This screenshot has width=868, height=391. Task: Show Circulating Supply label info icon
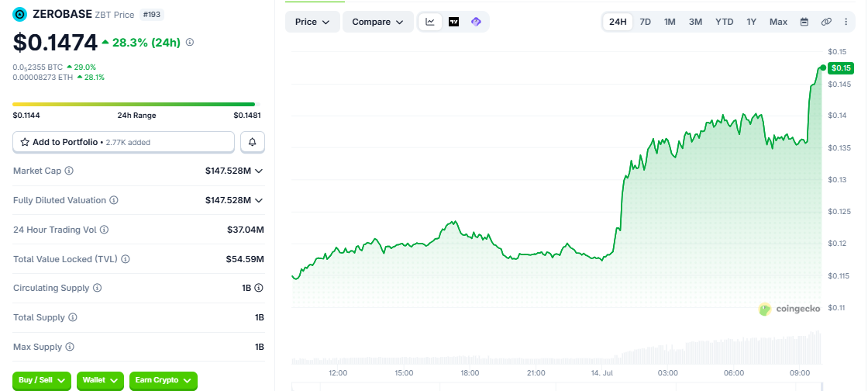click(98, 288)
